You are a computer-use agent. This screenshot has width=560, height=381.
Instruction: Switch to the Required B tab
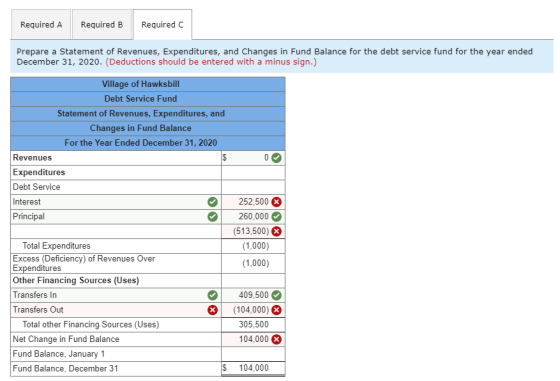[x=102, y=25]
